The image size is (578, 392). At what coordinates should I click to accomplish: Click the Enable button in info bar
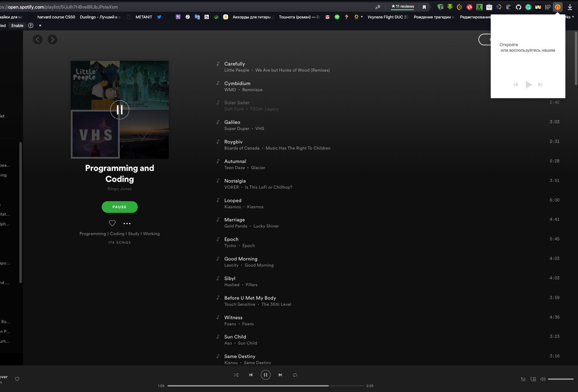click(17, 26)
